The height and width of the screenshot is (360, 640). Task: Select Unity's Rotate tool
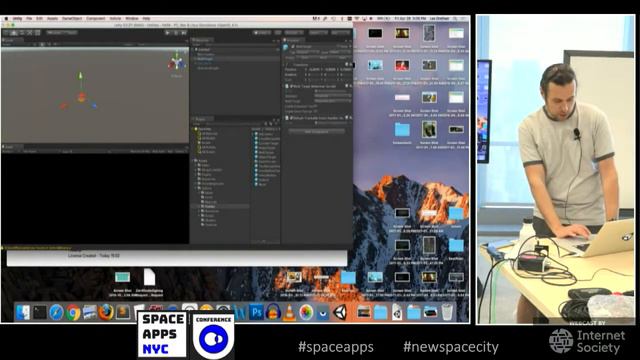[22, 33]
